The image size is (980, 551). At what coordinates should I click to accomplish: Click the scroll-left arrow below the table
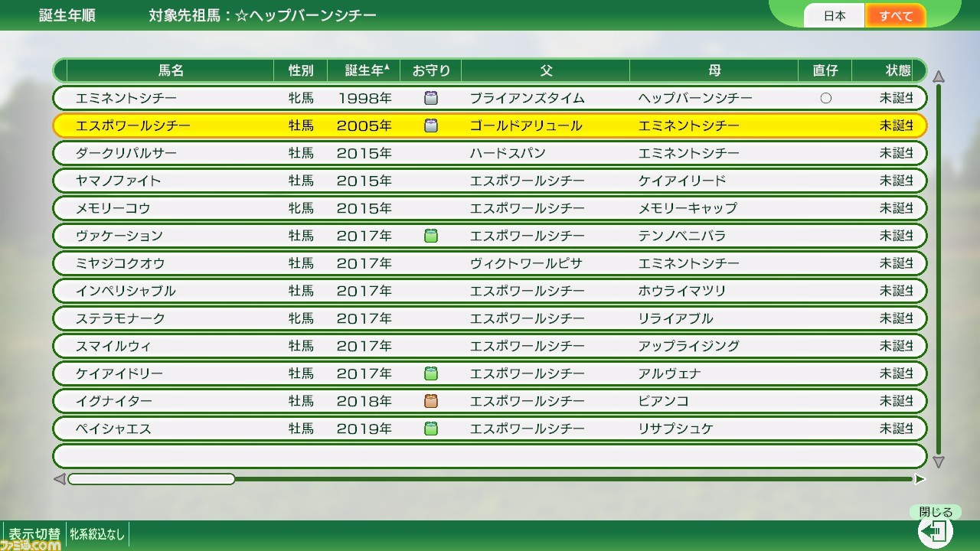(59, 479)
